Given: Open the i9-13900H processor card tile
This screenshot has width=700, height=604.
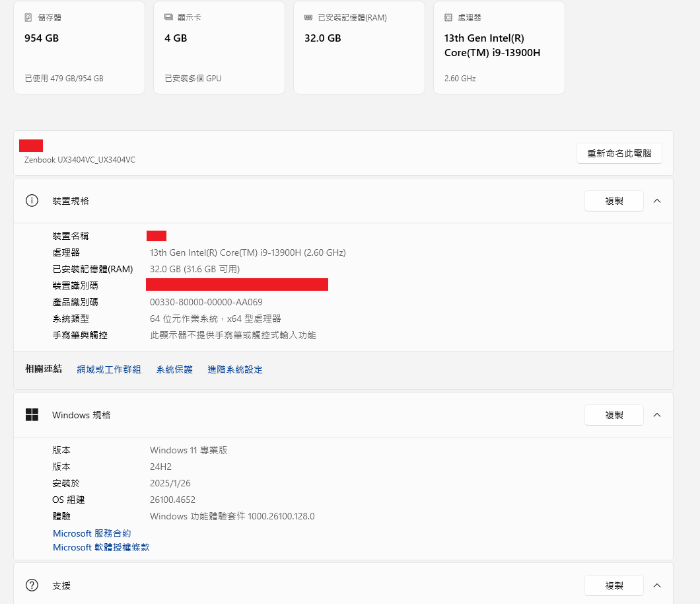Looking at the screenshot, I should (x=499, y=48).
